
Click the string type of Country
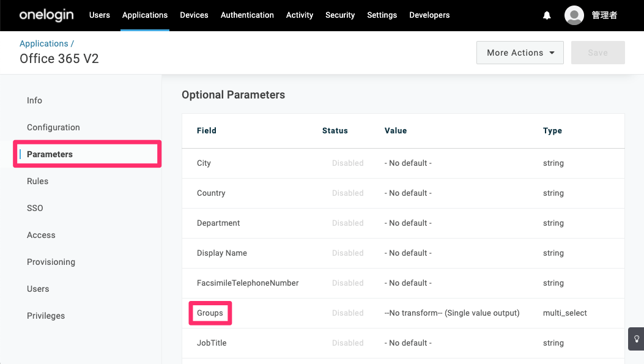(553, 193)
